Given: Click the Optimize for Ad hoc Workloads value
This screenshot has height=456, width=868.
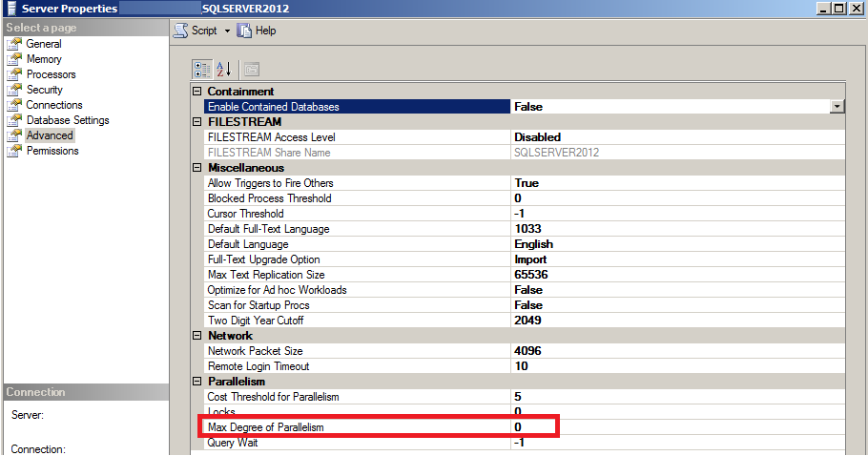Looking at the screenshot, I should coord(668,290).
